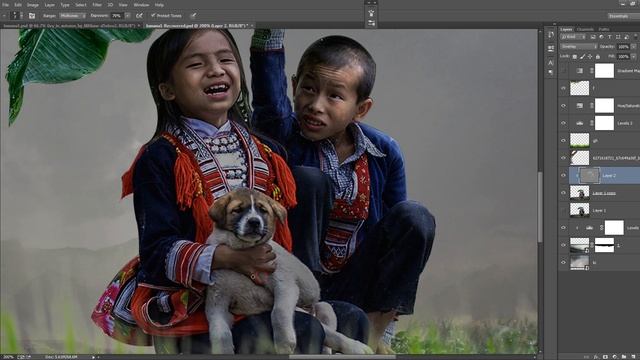This screenshot has height=360, width=640.
Task: Filter layers by smart objects
Action: point(626,37)
